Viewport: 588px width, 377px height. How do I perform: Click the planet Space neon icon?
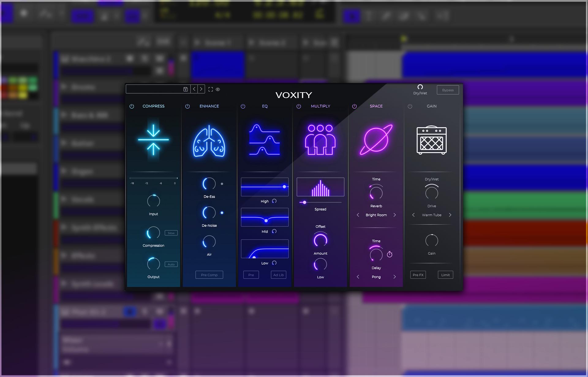(376, 140)
